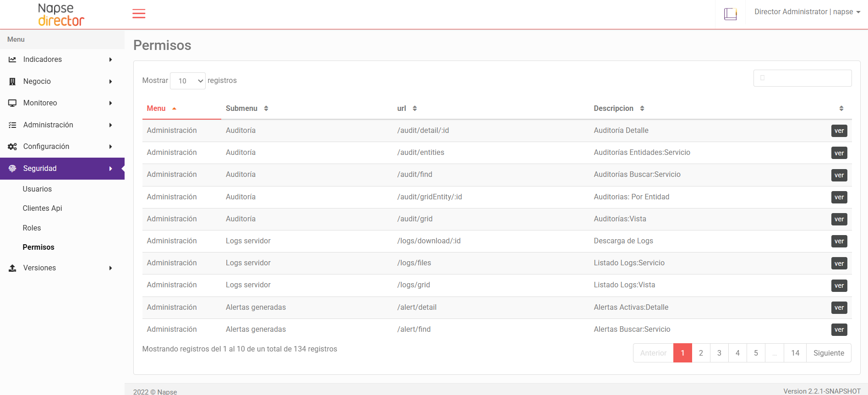
Task: Click the Negocio building icon
Action: pos(12,82)
